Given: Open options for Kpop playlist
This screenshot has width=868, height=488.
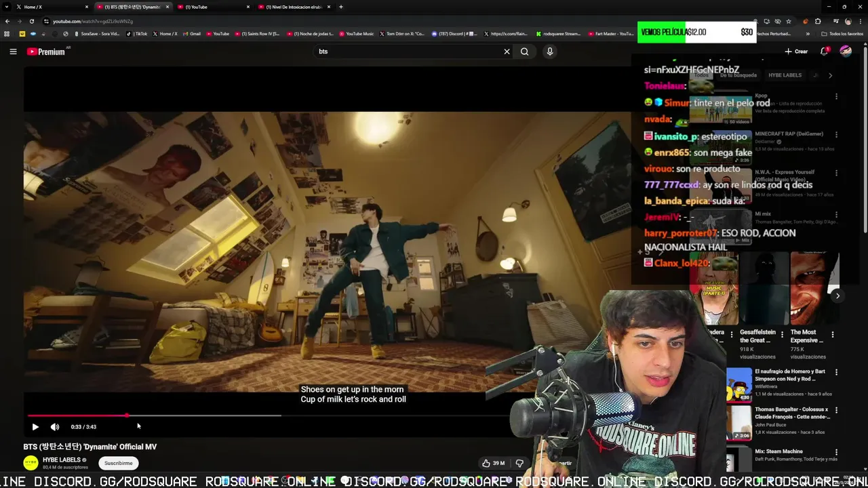Looking at the screenshot, I should point(836,97).
